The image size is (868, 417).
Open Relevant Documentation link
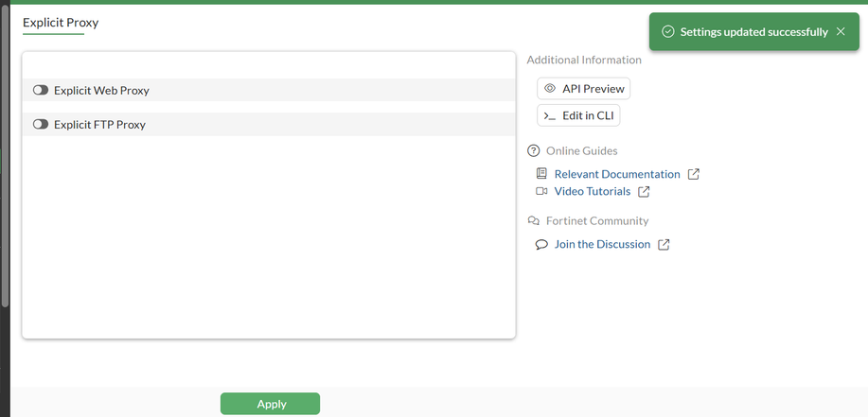(616, 174)
